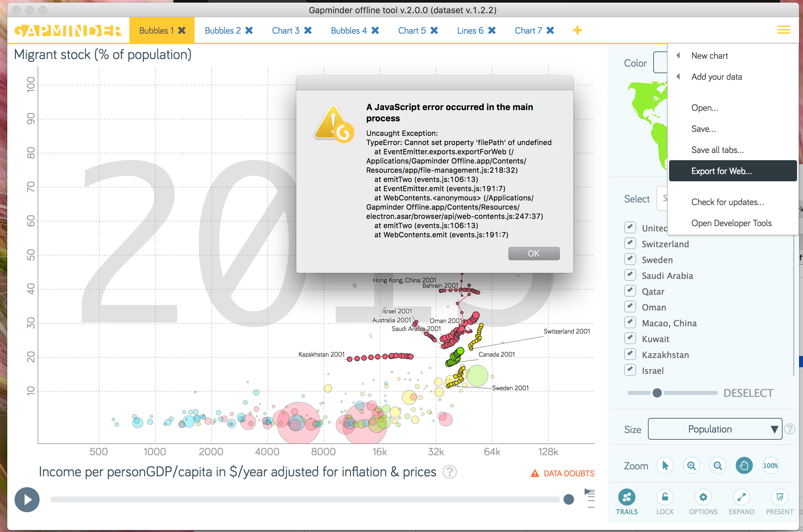Uncheck the Switzerland checkbox
The image size is (803, 532).
630,243
